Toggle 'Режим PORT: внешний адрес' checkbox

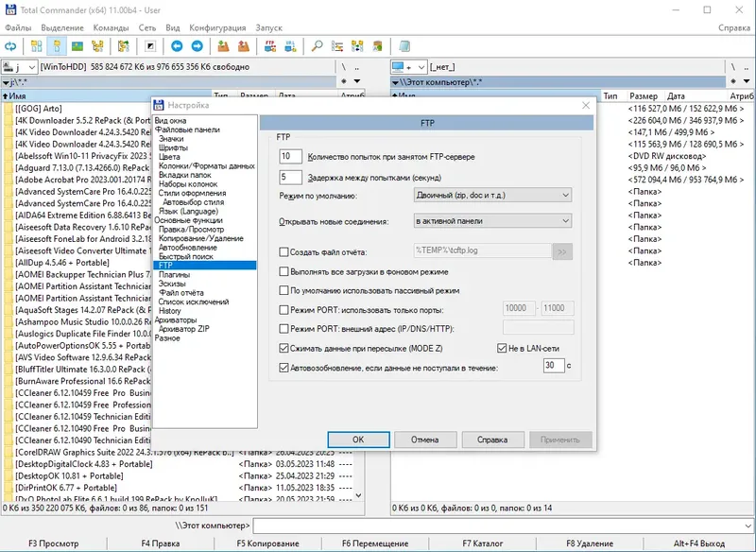point(284,329)
